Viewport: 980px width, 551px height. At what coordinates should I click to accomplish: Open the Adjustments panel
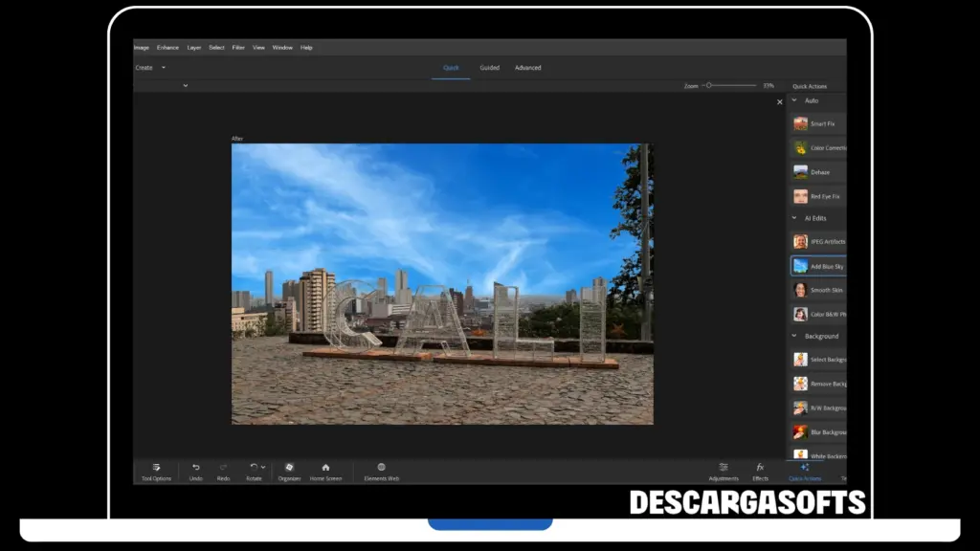(x=724, y=472)
